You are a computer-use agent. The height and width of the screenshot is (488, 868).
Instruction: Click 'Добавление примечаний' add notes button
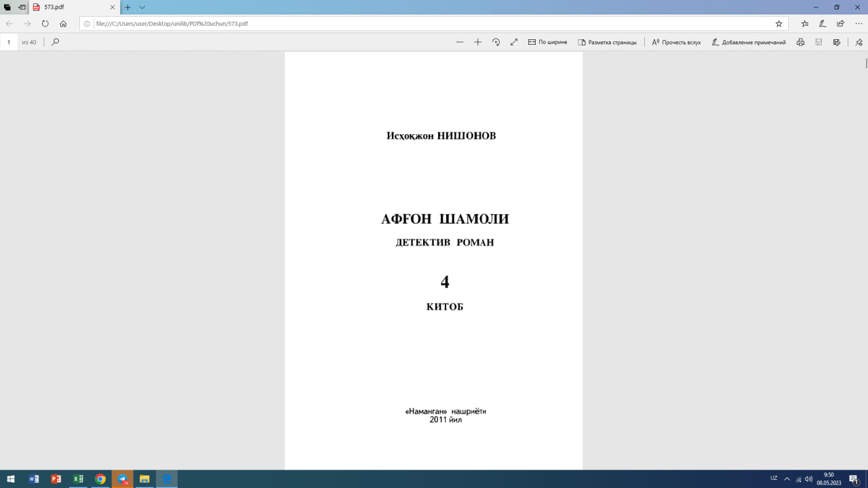click(749, 42)
